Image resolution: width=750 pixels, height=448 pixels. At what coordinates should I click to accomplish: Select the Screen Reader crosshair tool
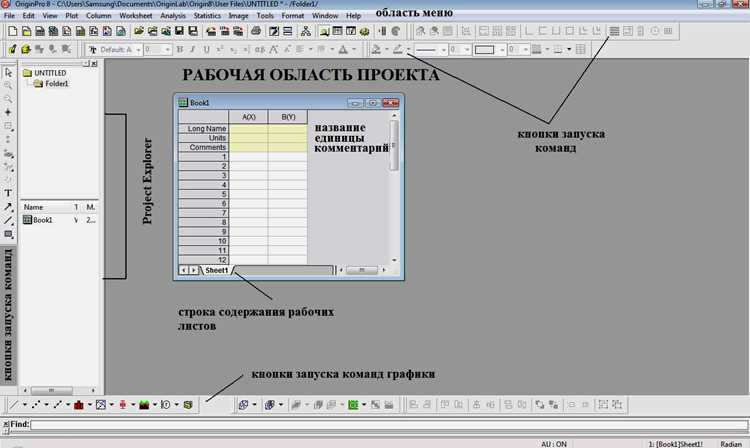tap(8, 112)
